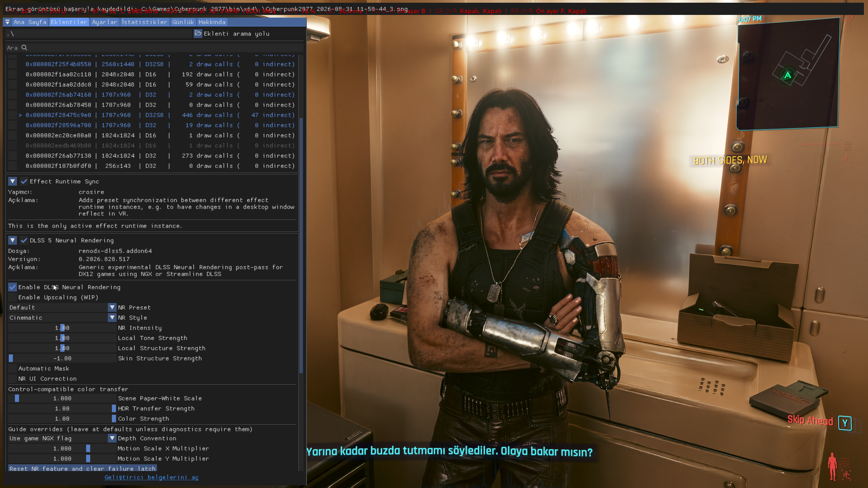Image resolution: width=868 pixels, height=488 pixels.
Task: Click the search magnifier icon
Action: [24, 48]
